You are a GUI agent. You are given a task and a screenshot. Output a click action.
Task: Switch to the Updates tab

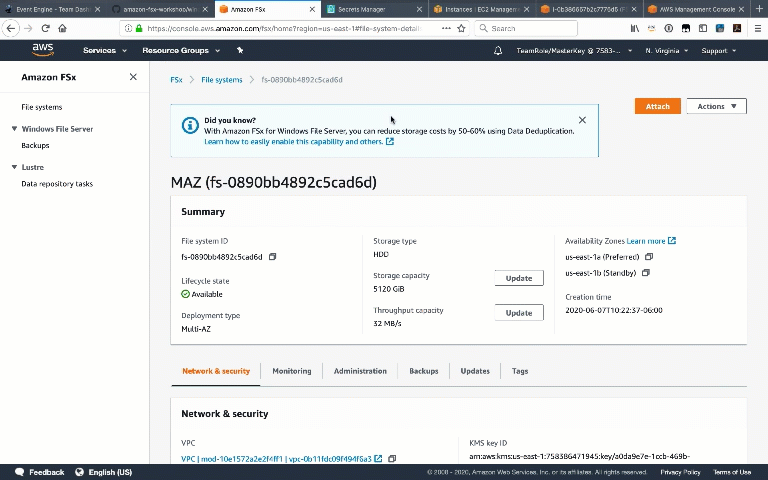[x=475, y=371]
